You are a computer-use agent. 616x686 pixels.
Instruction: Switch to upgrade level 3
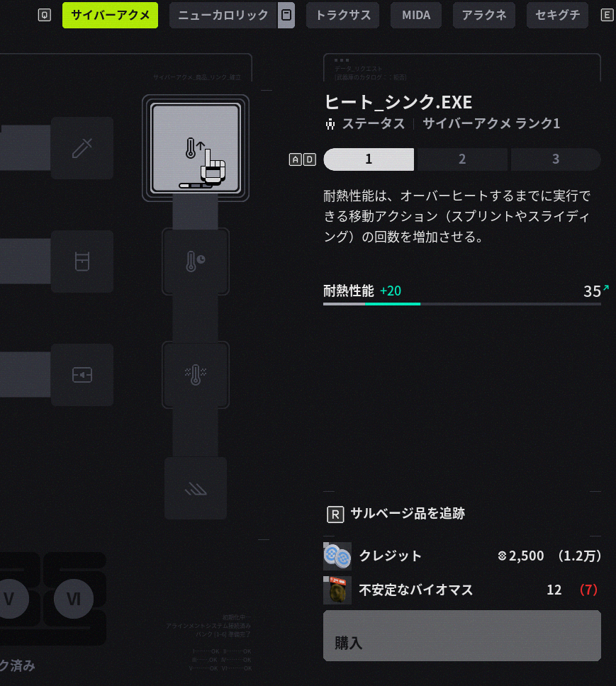pos(556,159)
